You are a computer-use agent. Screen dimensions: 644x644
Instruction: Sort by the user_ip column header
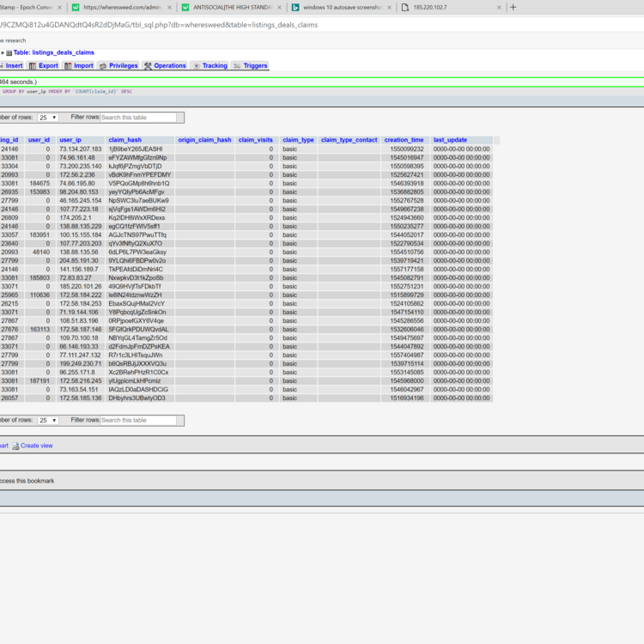pyautogui.click(x=70, y=139)
